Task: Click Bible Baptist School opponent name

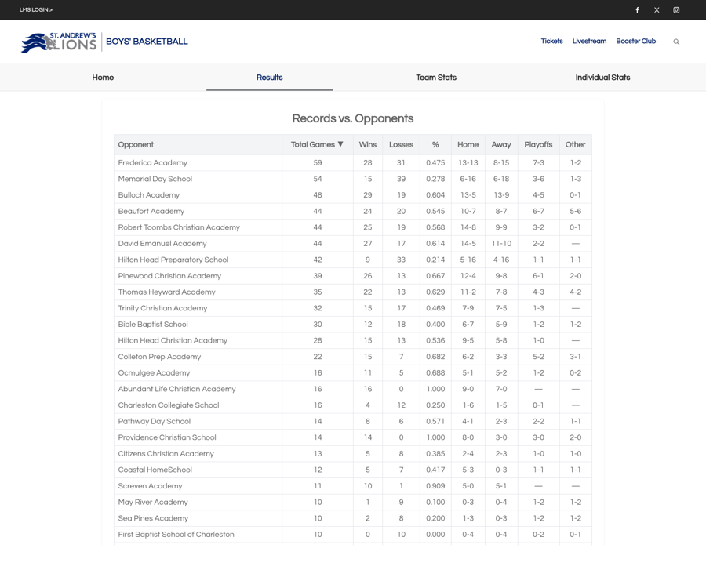Action: click(x=153, y=325)
